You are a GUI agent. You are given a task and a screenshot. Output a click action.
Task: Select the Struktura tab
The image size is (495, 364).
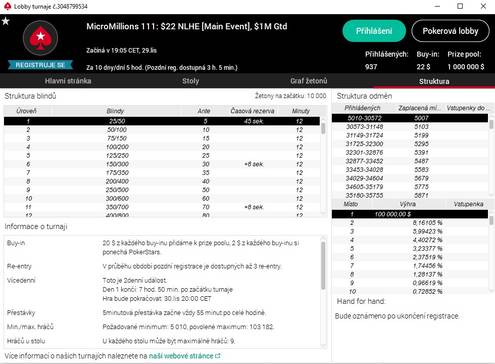(x=434, y=81)
